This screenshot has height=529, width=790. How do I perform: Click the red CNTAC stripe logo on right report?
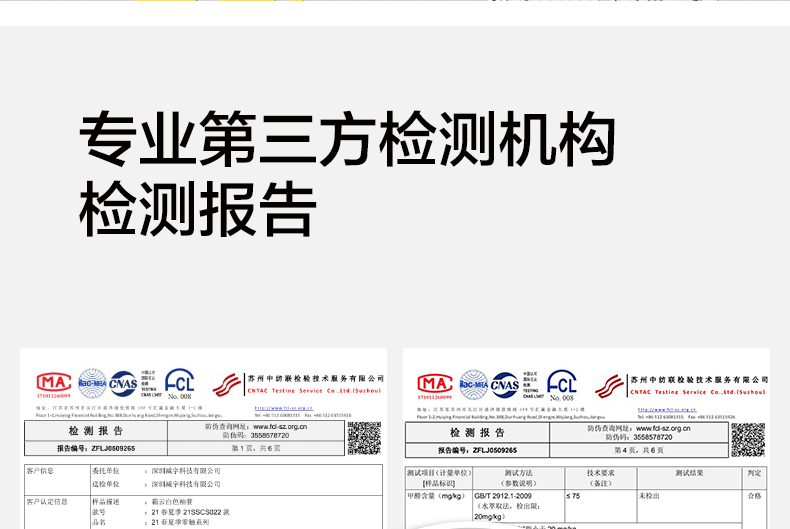[x=610, y=387]
